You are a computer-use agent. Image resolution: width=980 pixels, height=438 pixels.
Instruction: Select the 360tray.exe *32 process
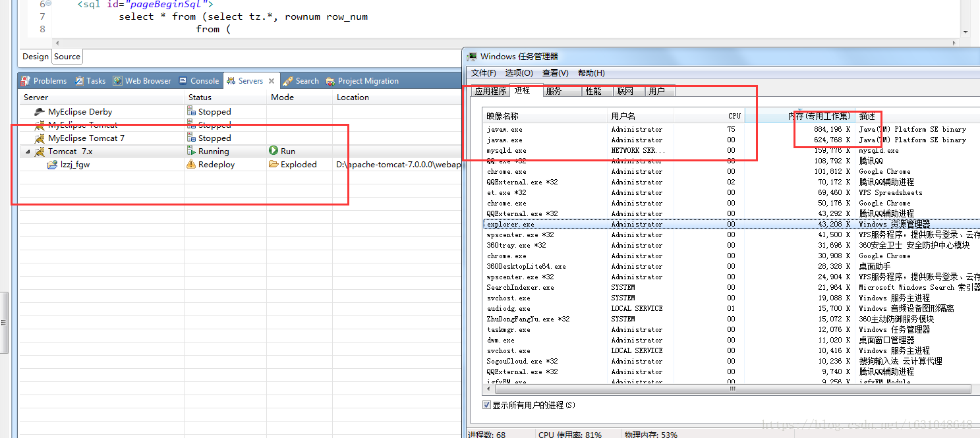pos(732,245)
